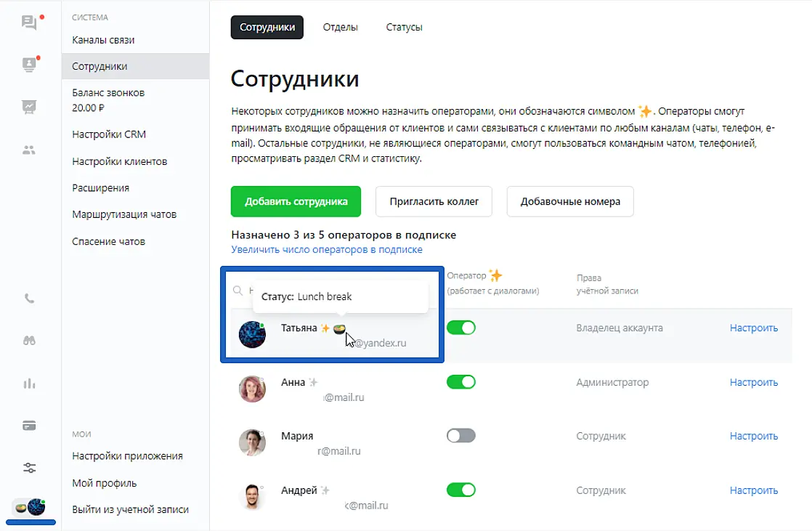812x531 pixels.
Task: Switch to the Статусы tab
Action: tap(404, 28)
